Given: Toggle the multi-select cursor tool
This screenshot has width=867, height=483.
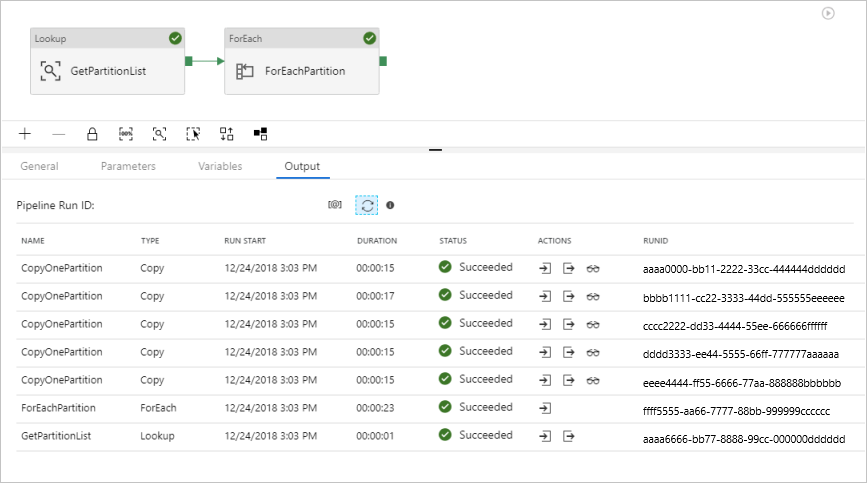Looking at the screenshot, I should pyautogui.click(x=194, y=133).
